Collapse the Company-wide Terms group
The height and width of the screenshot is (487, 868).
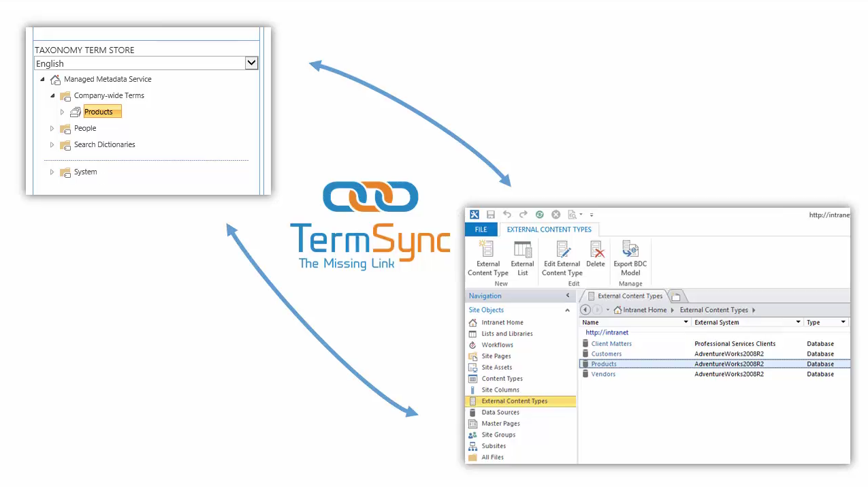52,95
